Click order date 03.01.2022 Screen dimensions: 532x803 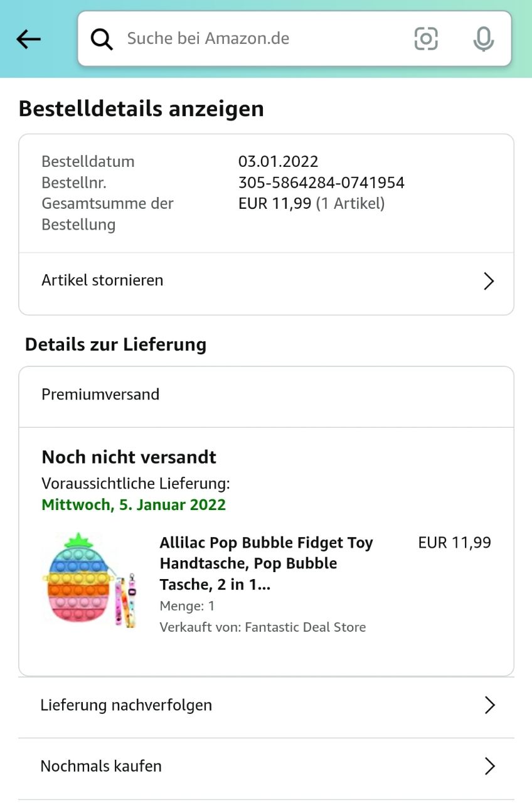tap(278, 161)
